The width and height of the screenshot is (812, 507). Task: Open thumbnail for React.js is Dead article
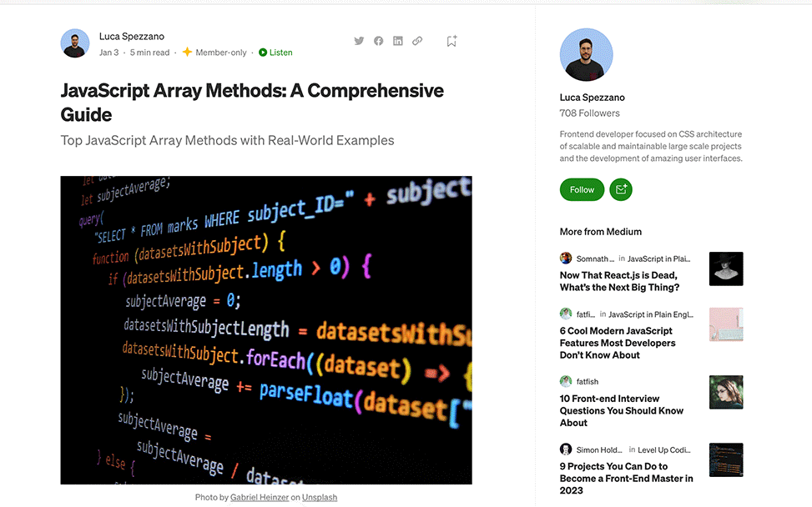[x=726, y=269]
